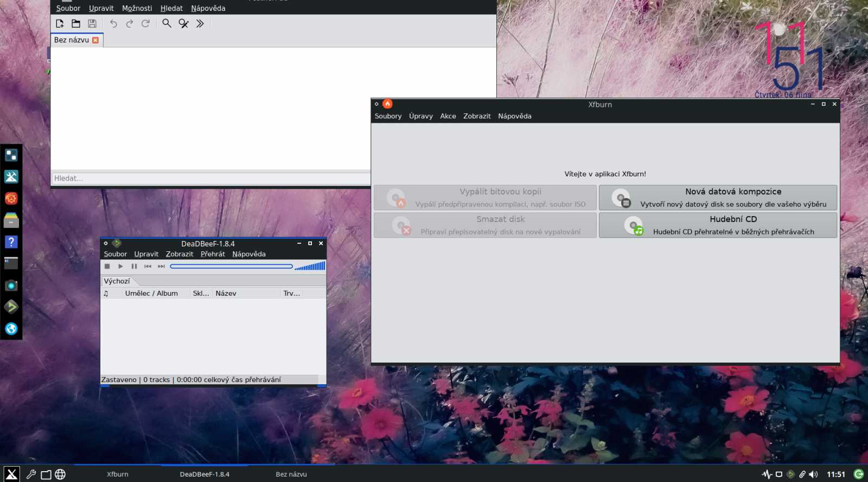Open DeaDBeeF Zobrazit menu
This screenshot has width=868, height=482.
click(180, 254)
